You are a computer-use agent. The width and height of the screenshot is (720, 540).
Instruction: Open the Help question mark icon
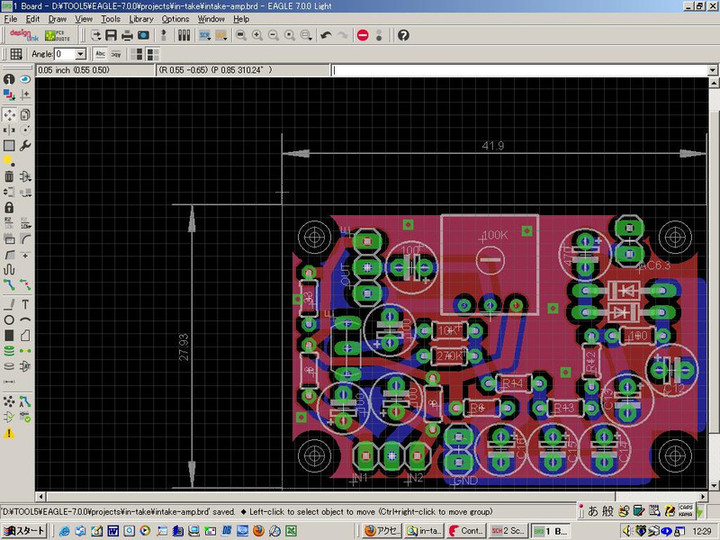(x=403, y=35)
